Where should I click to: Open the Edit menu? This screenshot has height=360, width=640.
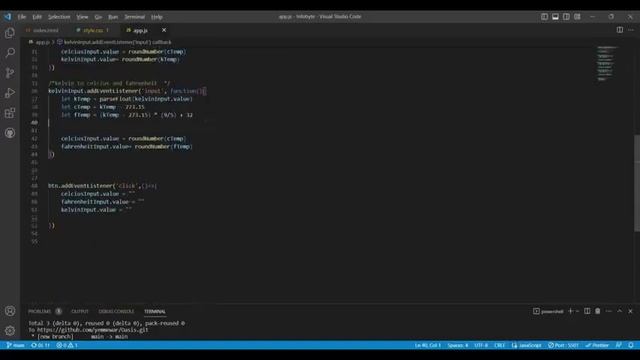(37, 17)
